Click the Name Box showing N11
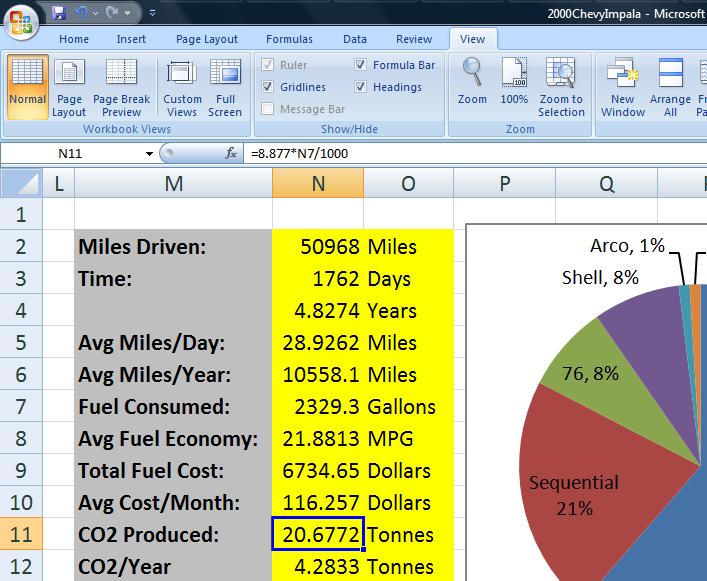Viewport: 707px width, 581px height. [x=70, y=154]
